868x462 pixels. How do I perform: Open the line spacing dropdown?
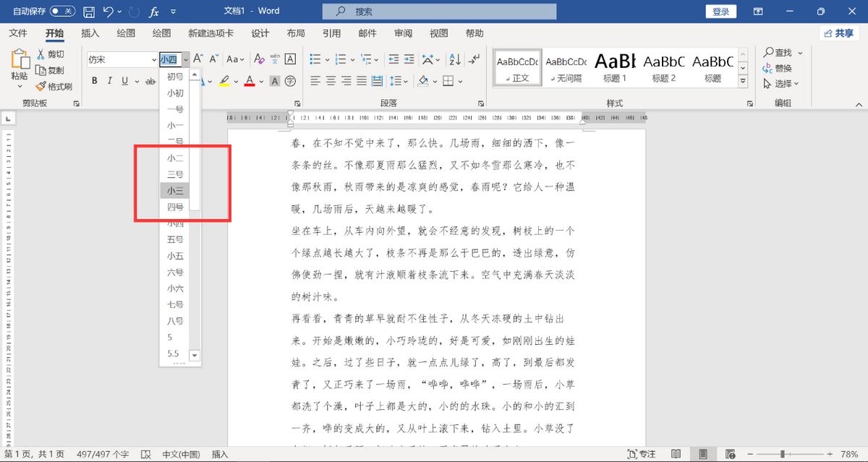click(399, 81)
